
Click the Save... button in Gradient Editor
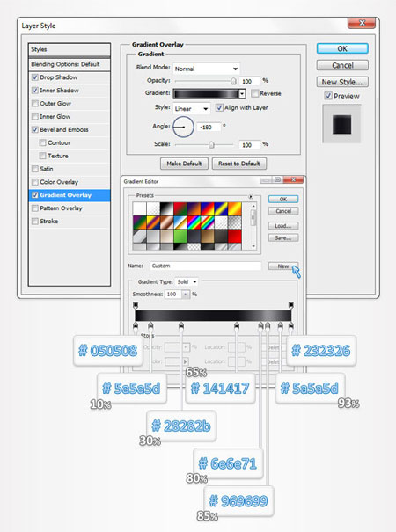click(x=283, y=237)
